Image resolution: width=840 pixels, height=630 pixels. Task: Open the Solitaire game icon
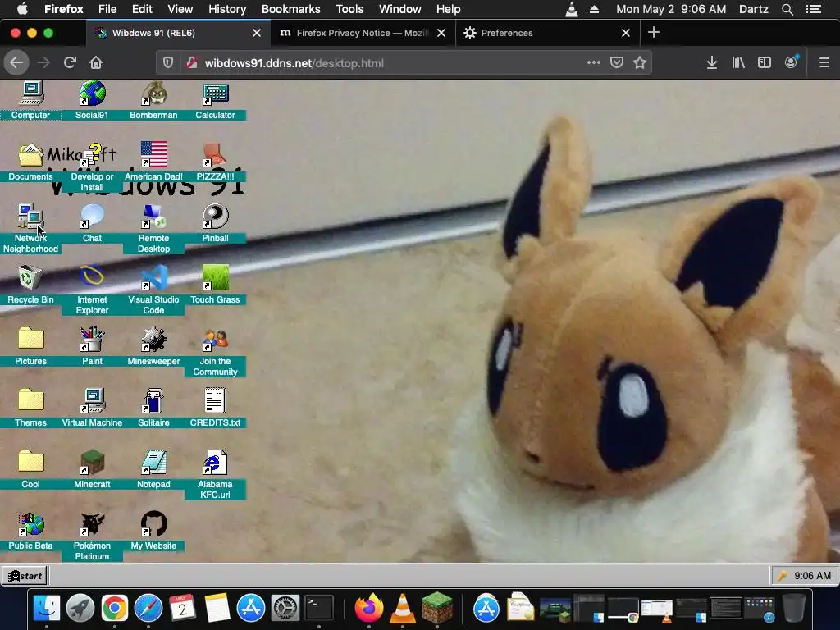(153, 408)
